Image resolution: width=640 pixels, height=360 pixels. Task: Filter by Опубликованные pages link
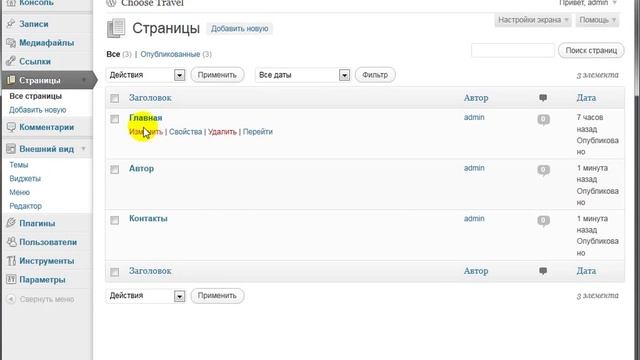[x=170, y=54]
